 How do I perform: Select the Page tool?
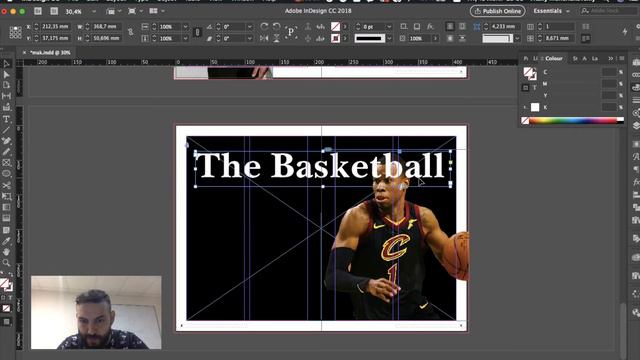click(6, 85)
